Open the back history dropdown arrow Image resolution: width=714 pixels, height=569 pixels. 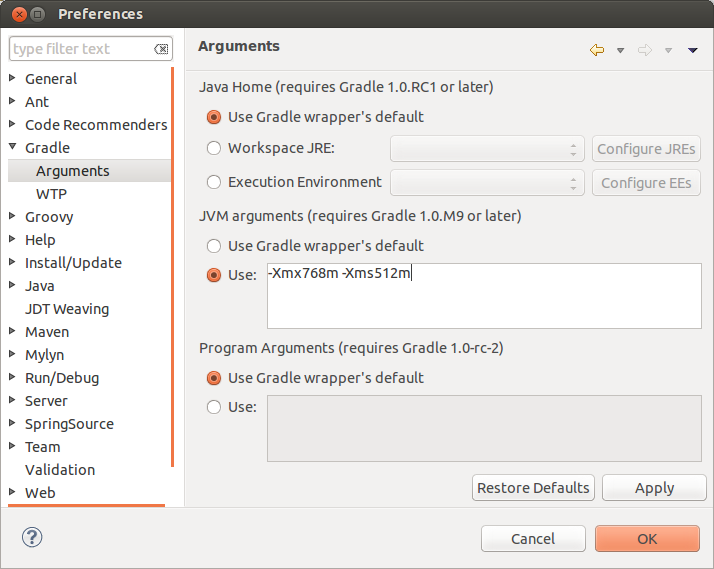[x=620, y=51]
